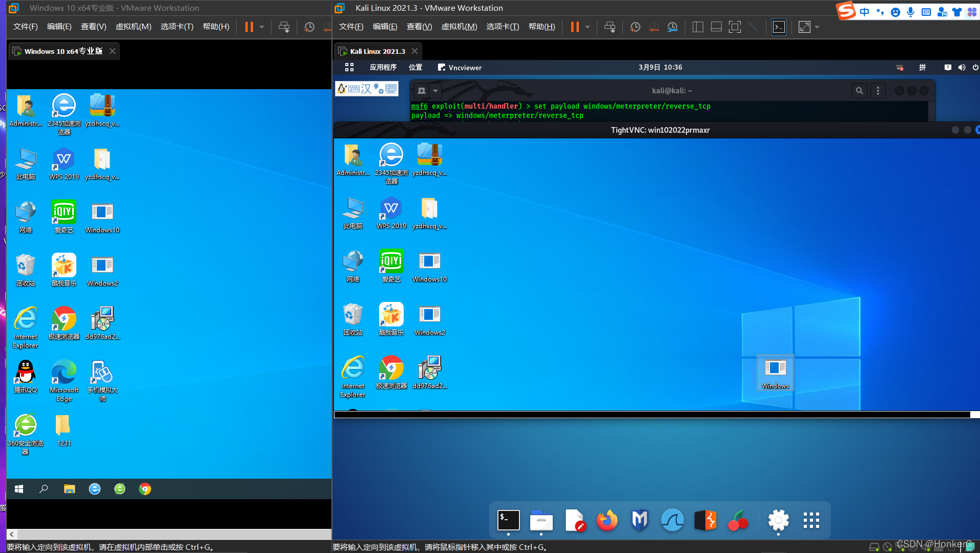Show all applications grid in Kali dock
Image resolution: width=980 pixels, height=553 pixels.
811,521
